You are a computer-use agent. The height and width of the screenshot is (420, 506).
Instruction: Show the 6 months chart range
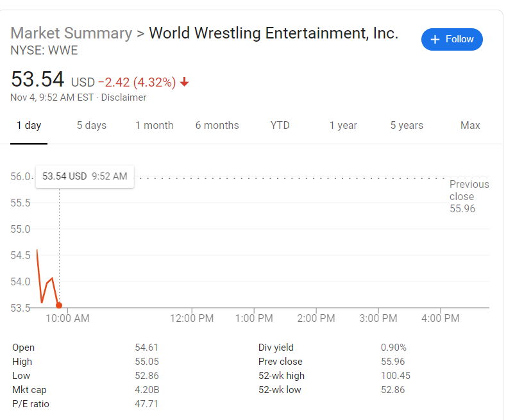[x=217, y=126]
